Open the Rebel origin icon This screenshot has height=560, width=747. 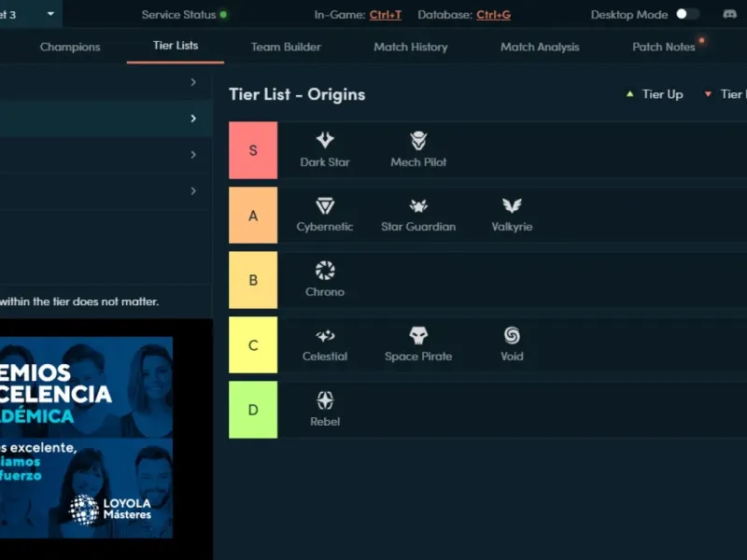coord(325,400)
